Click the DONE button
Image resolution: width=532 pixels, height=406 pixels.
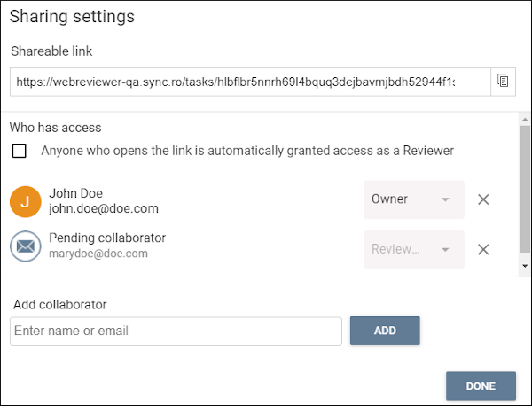coord(481,386)
